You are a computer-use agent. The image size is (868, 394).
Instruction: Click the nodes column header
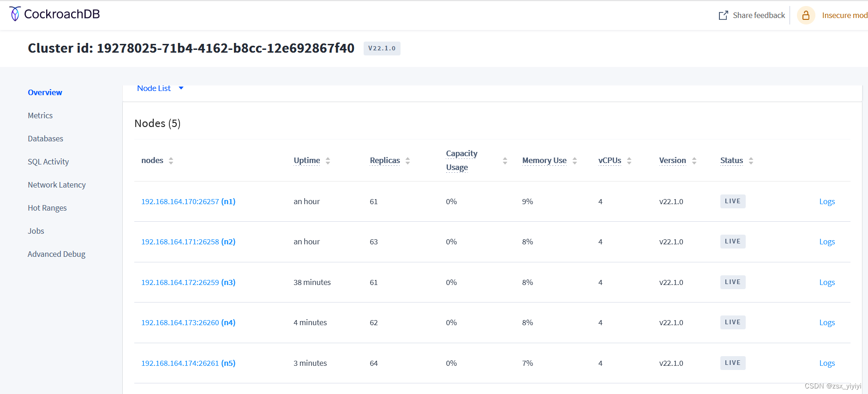tap(152, 160)
